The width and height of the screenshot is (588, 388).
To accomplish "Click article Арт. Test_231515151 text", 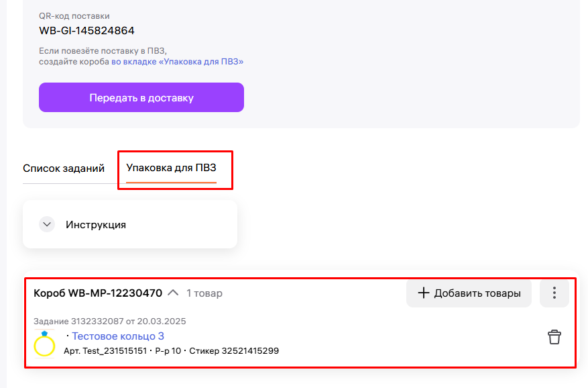I will (105, 351).
